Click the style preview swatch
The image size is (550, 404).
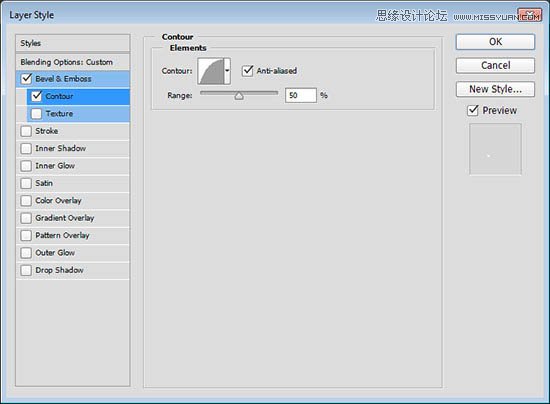[x=495, y=149]
